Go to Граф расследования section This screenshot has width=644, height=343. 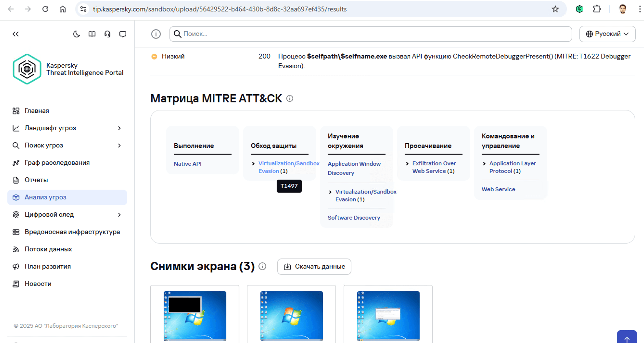click(x=57, y=163)
